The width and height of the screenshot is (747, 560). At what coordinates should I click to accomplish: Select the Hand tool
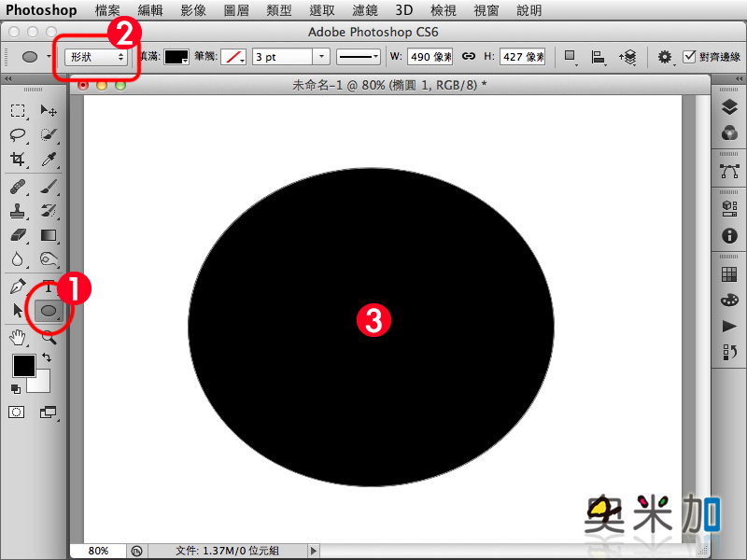18,338
